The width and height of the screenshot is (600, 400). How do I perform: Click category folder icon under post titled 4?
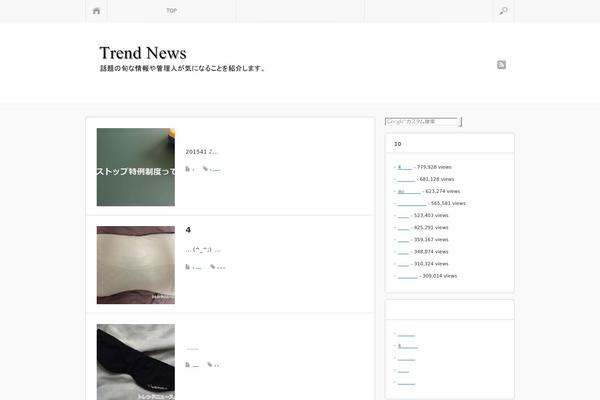coord(188,267)
